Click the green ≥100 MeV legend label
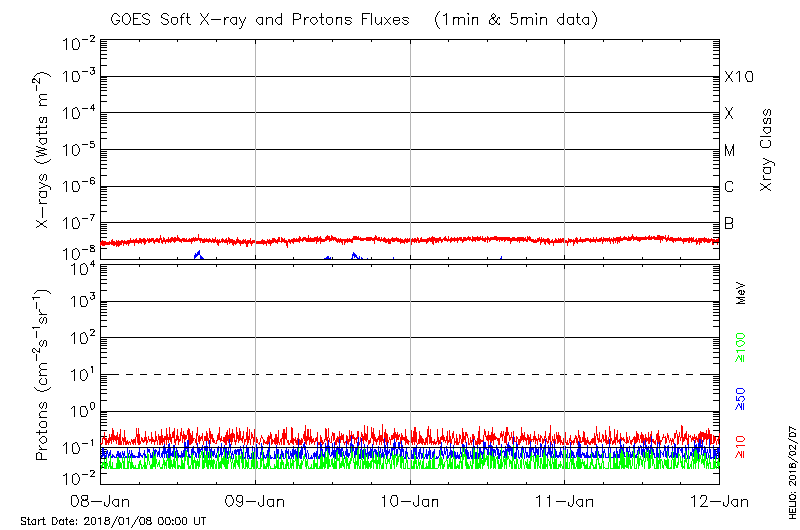The image size is (800, 530). (742, 345)
